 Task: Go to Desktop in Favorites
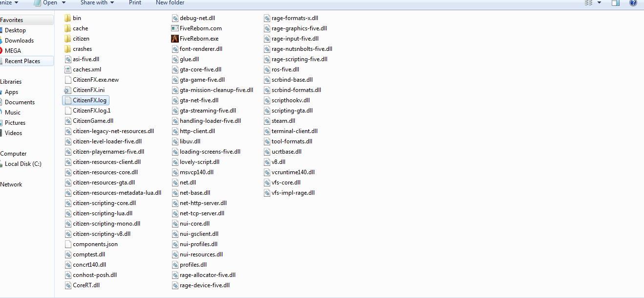15,30
